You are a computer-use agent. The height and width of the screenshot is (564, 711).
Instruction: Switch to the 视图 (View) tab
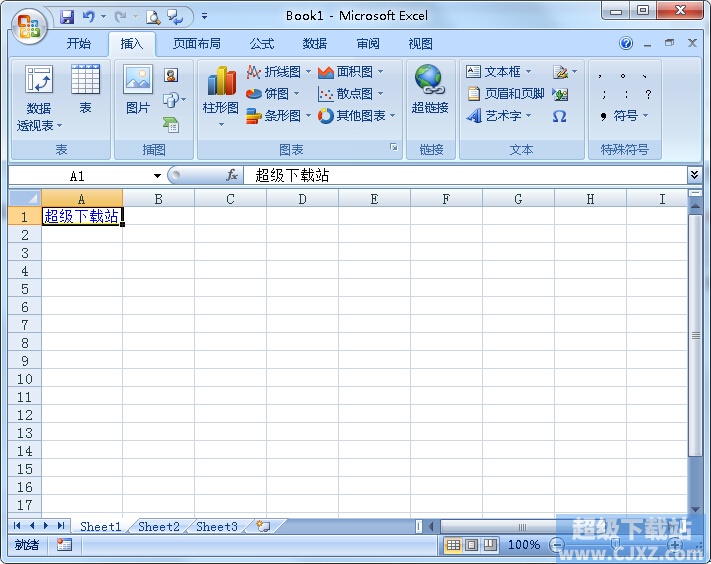pyautogui.click(x=420, y=44)
